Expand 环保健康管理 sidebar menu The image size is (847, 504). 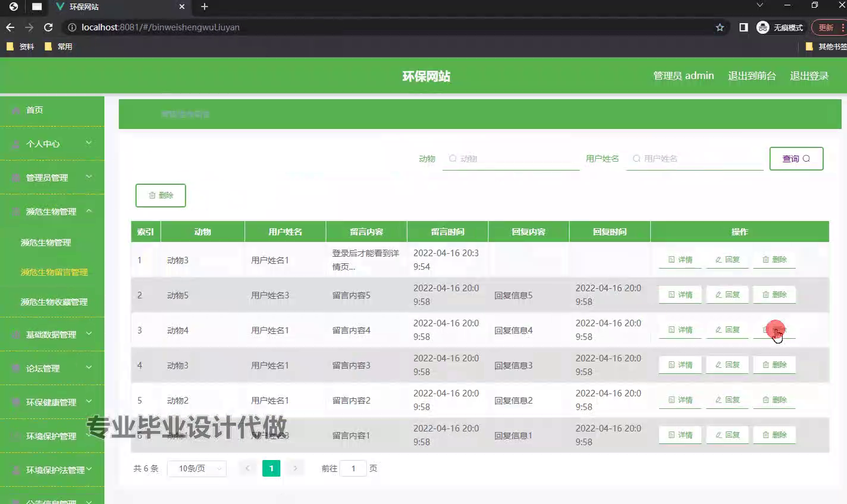(x=52, y=402)
